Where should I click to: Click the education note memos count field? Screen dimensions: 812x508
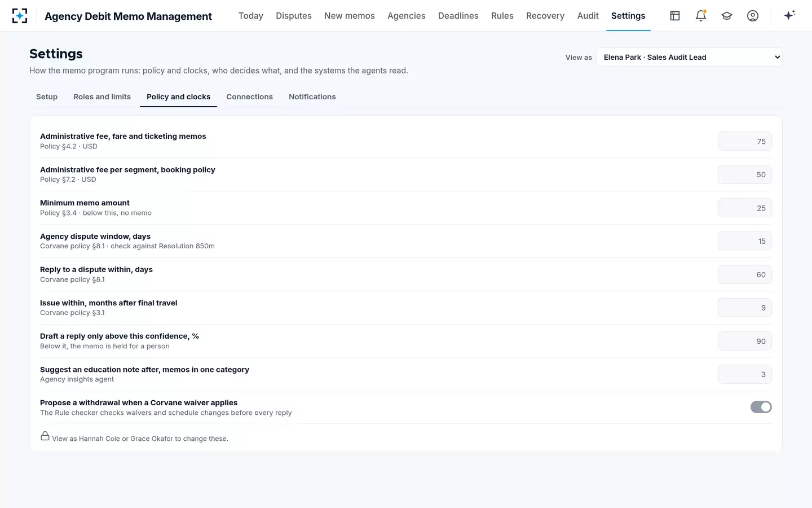pos(745,374)
